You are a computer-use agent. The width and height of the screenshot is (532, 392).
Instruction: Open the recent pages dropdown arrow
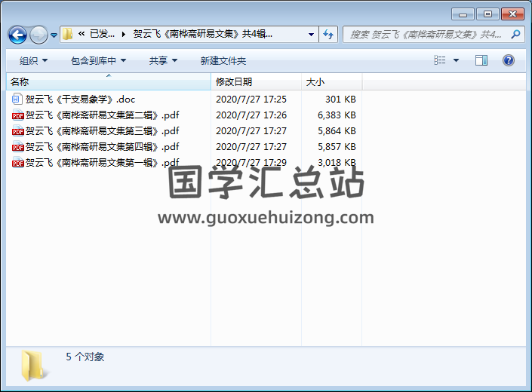click(54, 35)
